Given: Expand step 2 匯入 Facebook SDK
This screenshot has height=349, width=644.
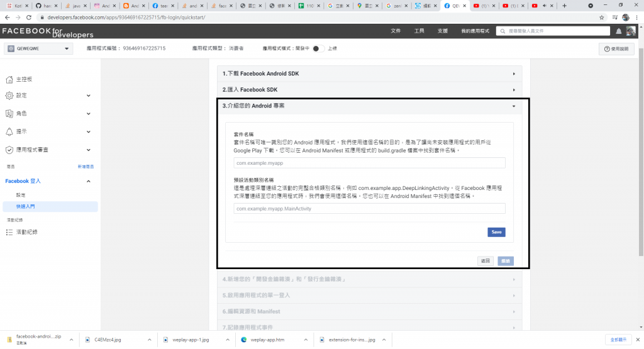Looking at the screenshot, I should 369,90.
